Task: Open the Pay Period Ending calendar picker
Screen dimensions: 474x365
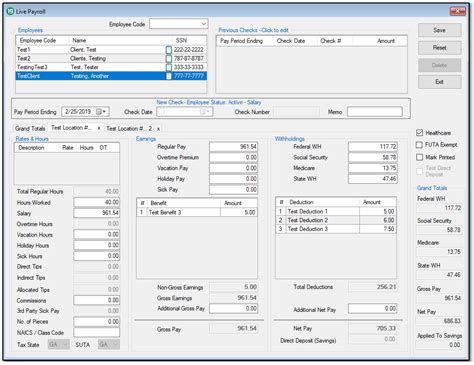Action: (x=101, y=112)
